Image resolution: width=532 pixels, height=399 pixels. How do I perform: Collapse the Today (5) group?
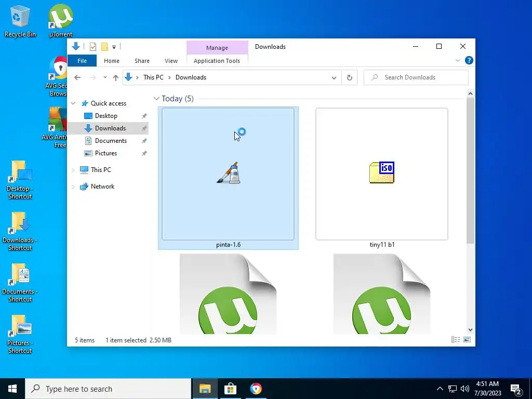pos(156,98)
